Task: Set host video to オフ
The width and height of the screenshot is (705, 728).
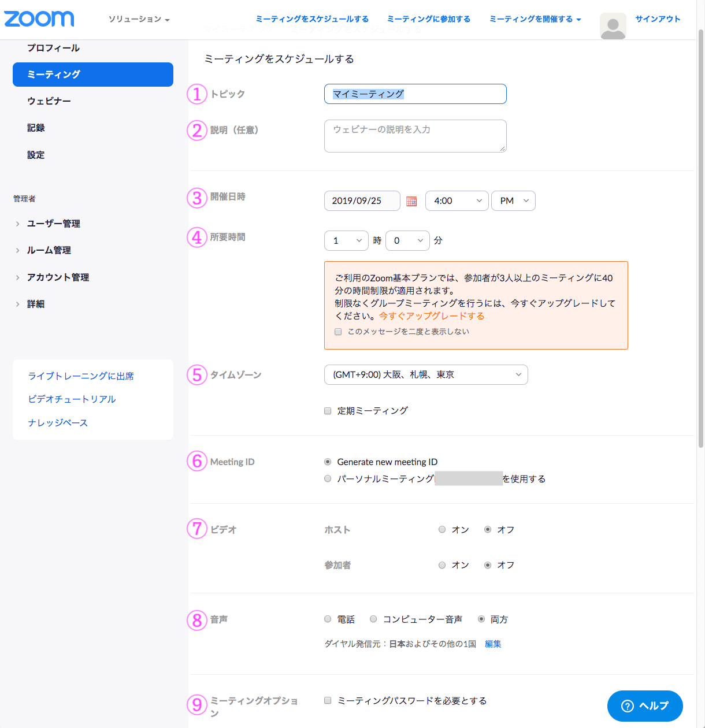Action: pyautogui.click(x=488, y=529)
